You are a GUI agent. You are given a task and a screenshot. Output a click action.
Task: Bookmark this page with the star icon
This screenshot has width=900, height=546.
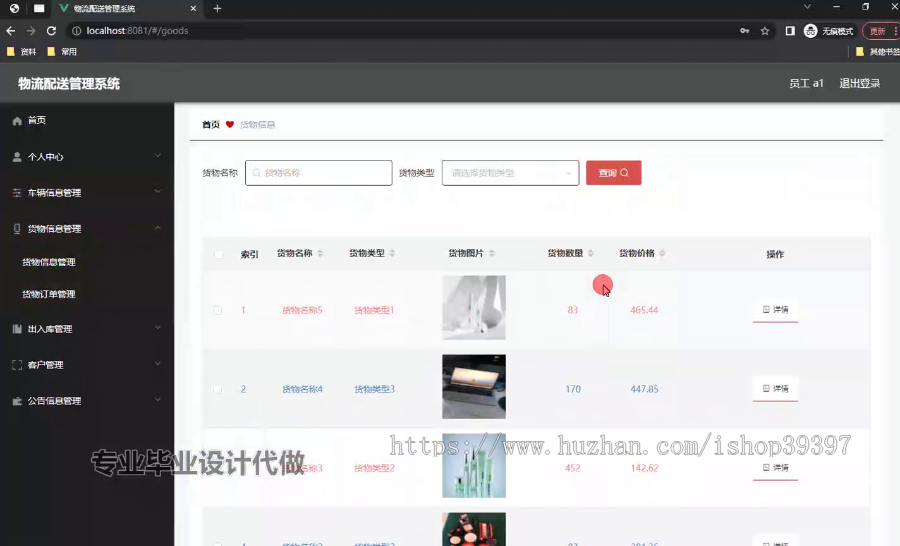(765, 31)
